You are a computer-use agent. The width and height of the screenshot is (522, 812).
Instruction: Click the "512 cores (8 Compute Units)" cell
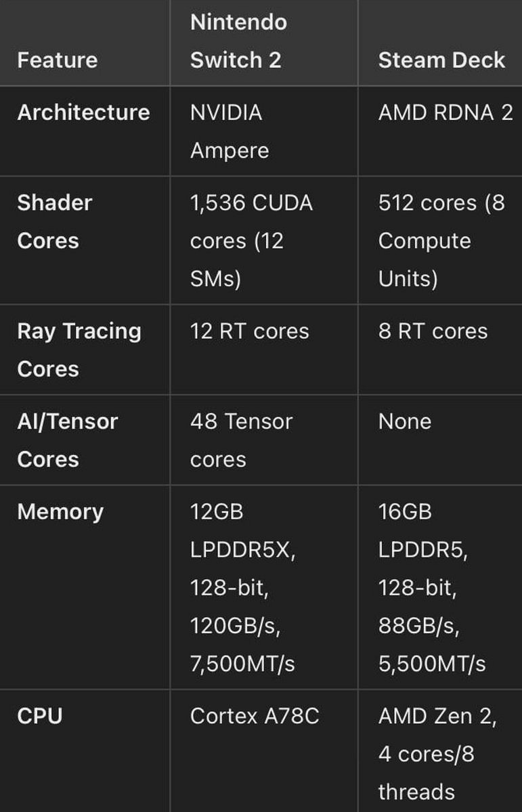coord(441,240)
